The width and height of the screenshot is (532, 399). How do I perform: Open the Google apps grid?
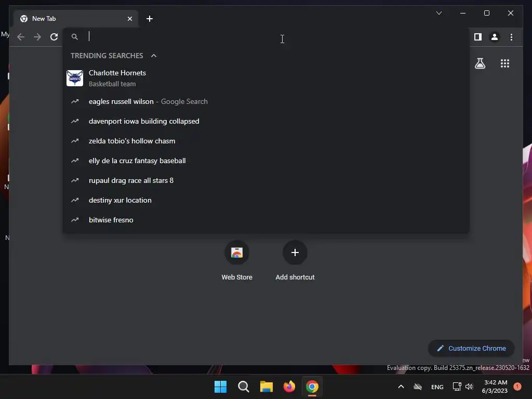(505, 63)
